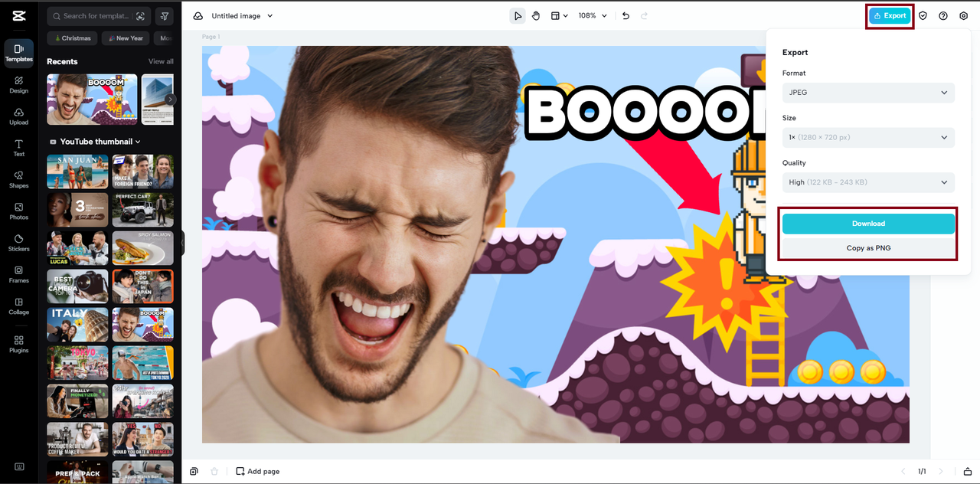Open the Quality High dropdown

coord(868,182)
